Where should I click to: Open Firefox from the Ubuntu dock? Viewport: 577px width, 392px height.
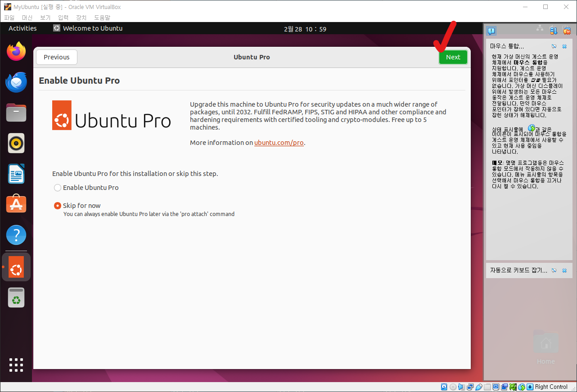tap(16, 51)
